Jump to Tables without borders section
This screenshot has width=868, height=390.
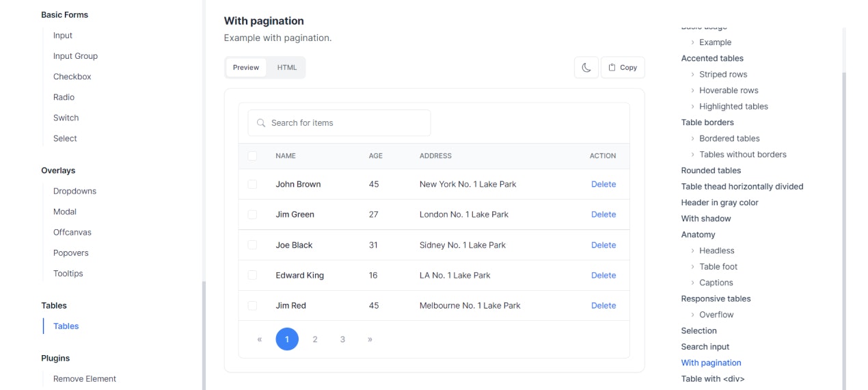(x=743, y=155)
